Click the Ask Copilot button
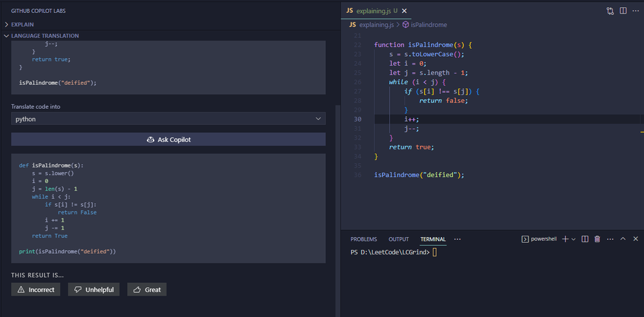Screen dimensions: 644x317 coord(168,139)
